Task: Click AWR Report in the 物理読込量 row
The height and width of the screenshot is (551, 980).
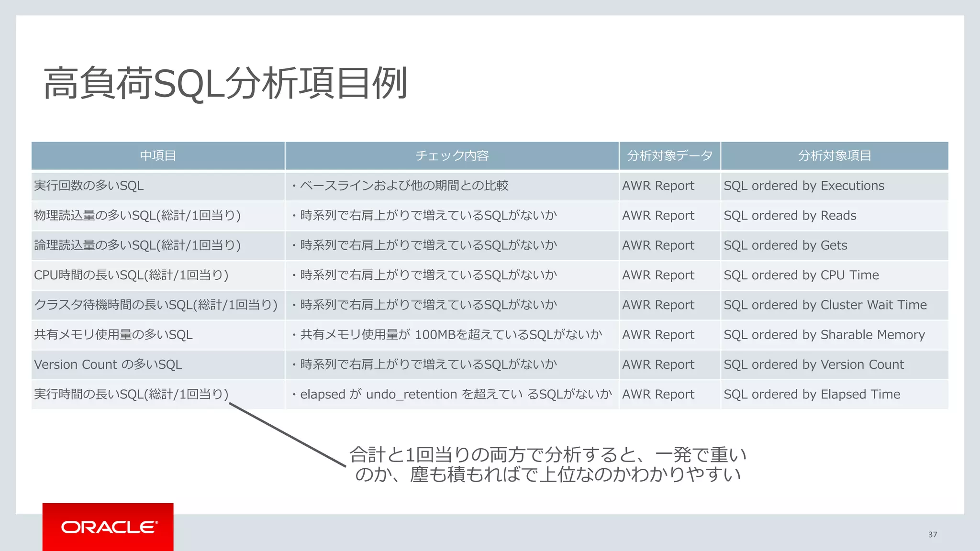Action: [x=658, y=215]
